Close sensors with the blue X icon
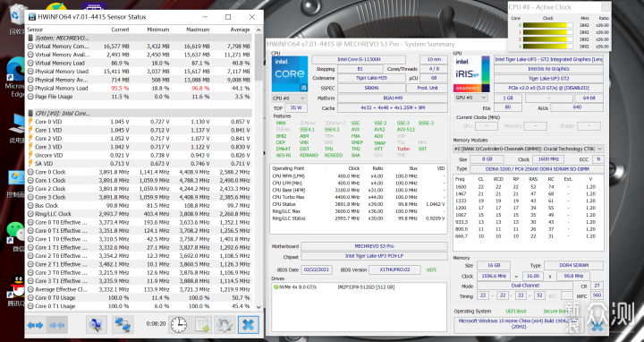Viewport: 644px width, 342px height. tap(249, 325)
